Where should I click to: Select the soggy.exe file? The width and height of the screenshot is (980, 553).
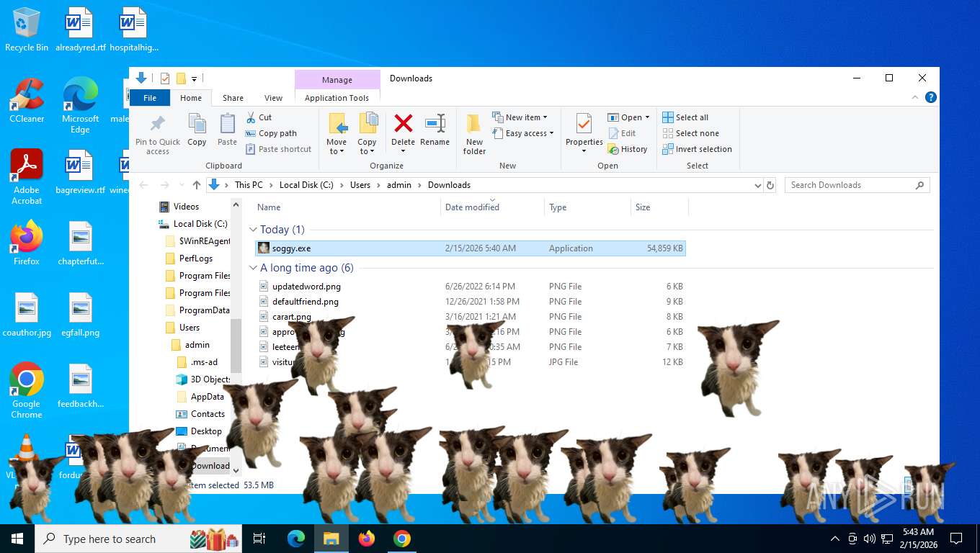471,248
